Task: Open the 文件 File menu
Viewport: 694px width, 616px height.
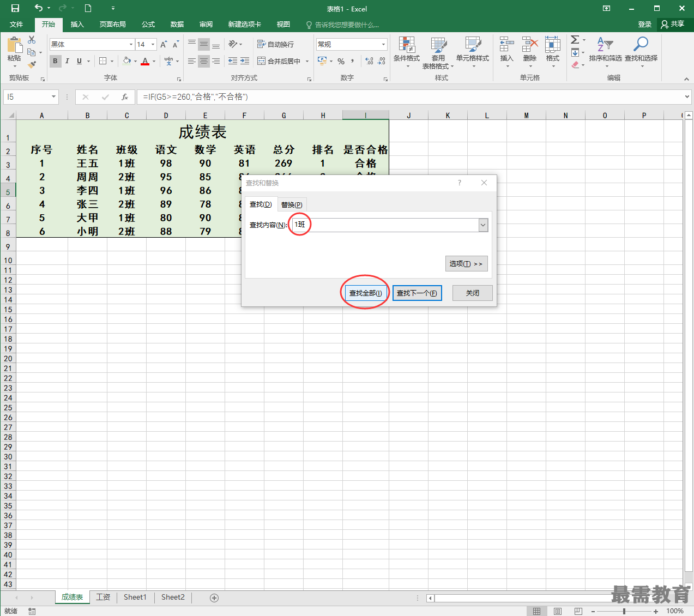Action: click(16, 25)
